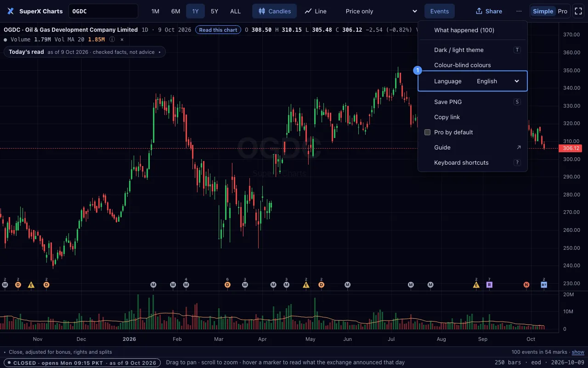Select the 1M timeframe

click(x=155, y=11)
